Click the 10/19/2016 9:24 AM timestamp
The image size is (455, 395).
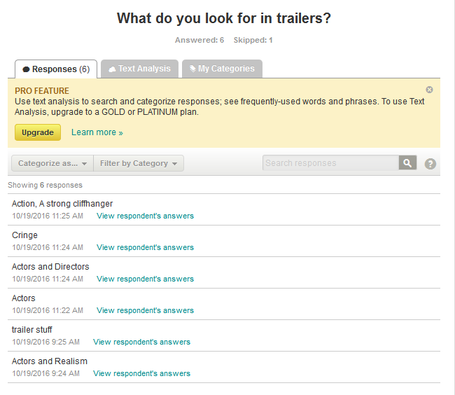46,373
